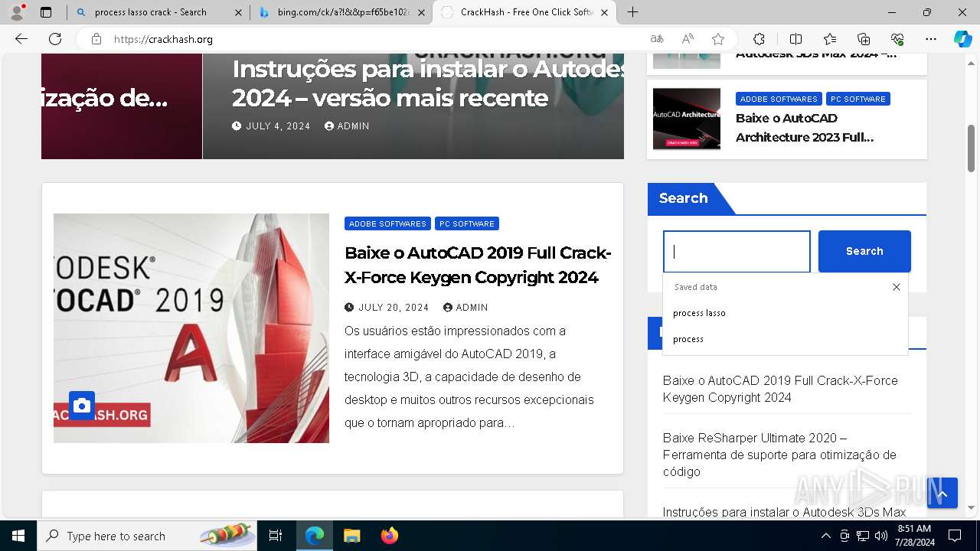Open the Extensions puzzle icon
This screenshot has height=551, width=980.
pos(759,39)
